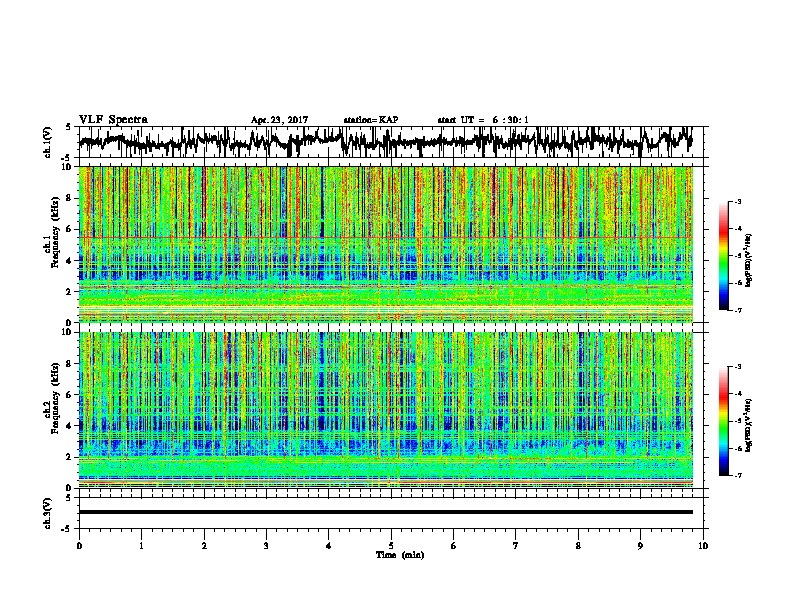Click the ch.1 spectrogram panel
Image resolution: width=792 pixels, height=612 pixels.
click(x=385, y=244)
